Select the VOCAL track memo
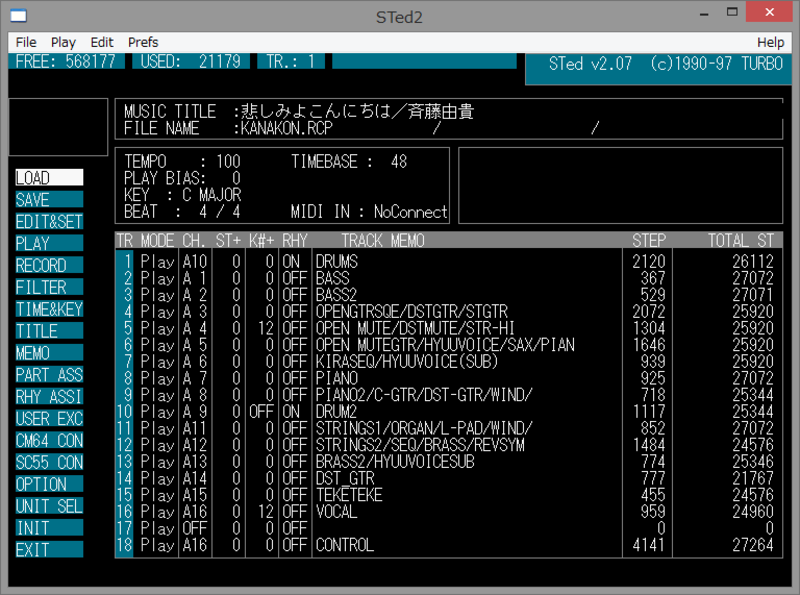The width and height of the screenshot is (800, 595). [336, 511]
